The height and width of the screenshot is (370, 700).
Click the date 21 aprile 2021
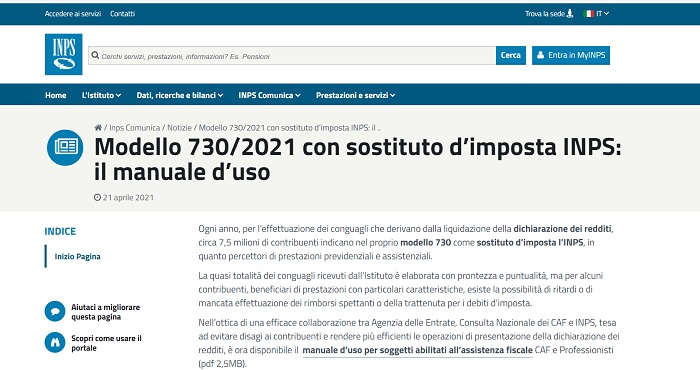[128, 197]
